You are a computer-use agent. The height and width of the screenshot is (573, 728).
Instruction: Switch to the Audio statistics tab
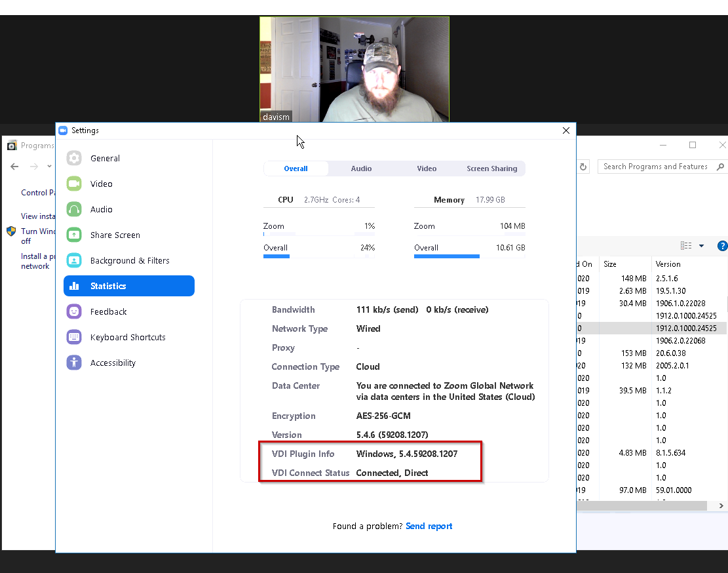coord(361,168)
